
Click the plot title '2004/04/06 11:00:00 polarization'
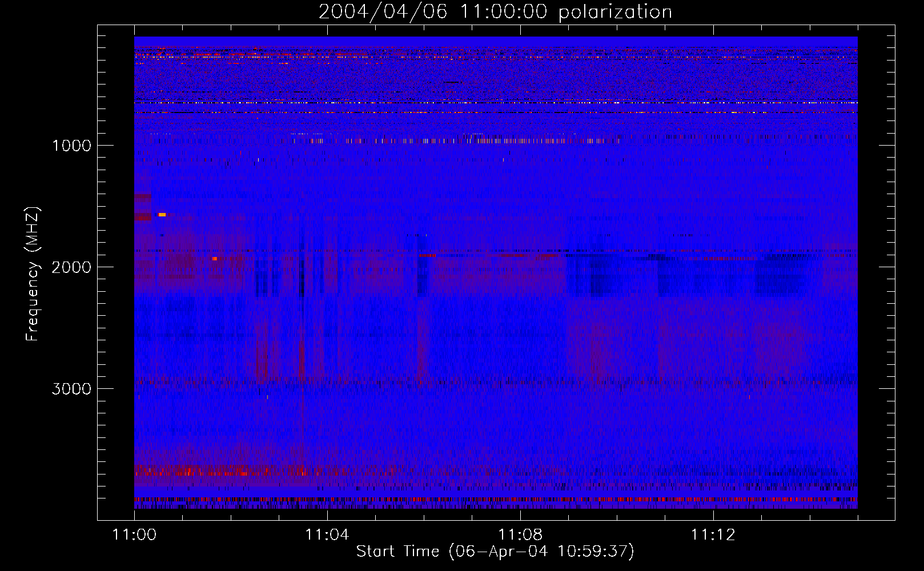click(495, 11)
